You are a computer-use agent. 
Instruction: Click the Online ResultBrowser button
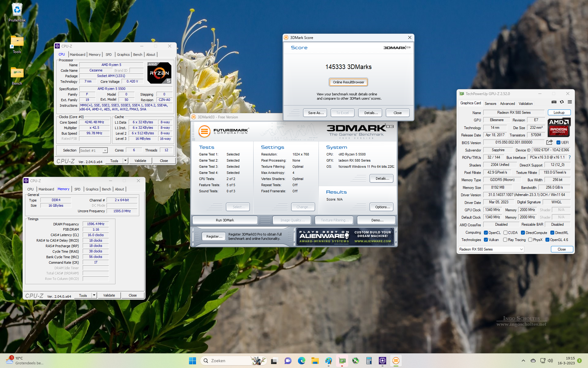pyautogui.click(x=349, y=82)
